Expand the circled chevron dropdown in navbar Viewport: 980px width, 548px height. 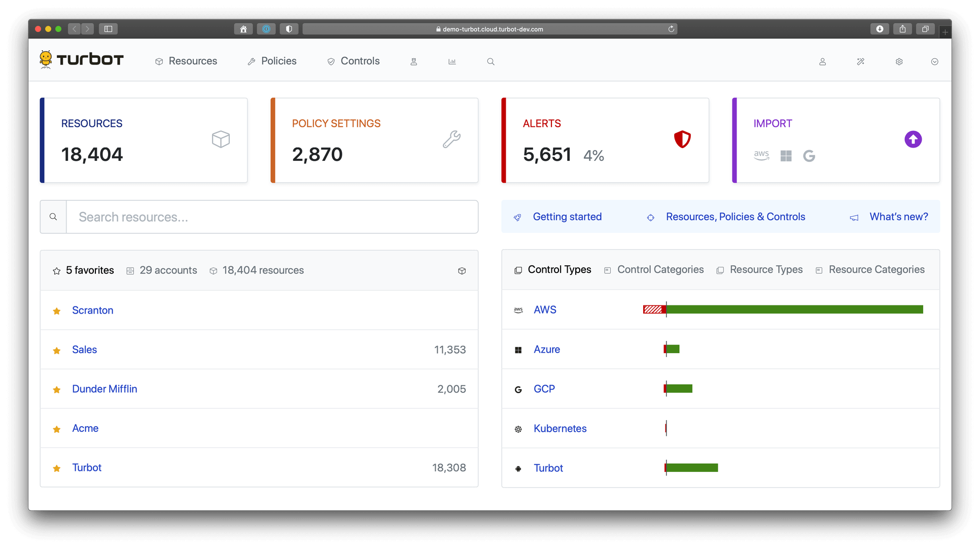(935, 61)
